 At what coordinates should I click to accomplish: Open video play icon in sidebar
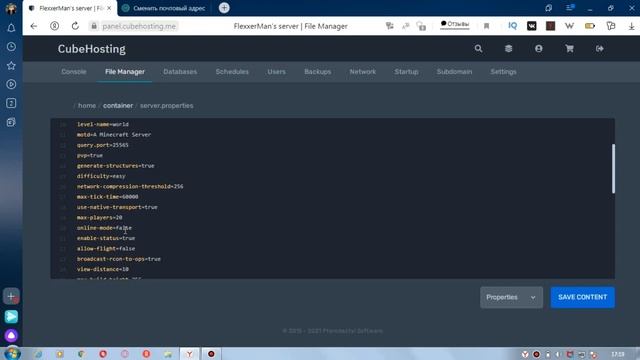coord(11,84)
